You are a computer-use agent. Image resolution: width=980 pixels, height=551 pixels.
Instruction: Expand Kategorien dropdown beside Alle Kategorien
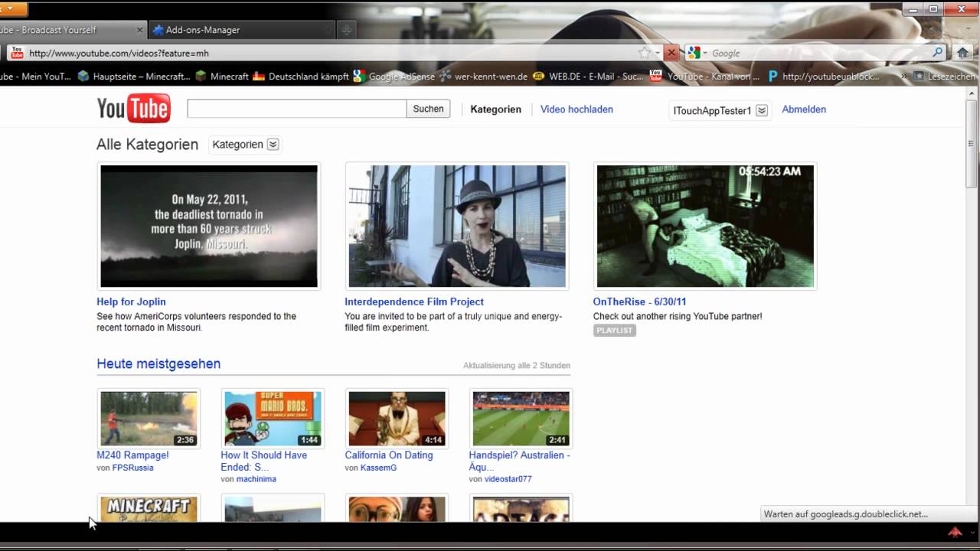(245, 144)
